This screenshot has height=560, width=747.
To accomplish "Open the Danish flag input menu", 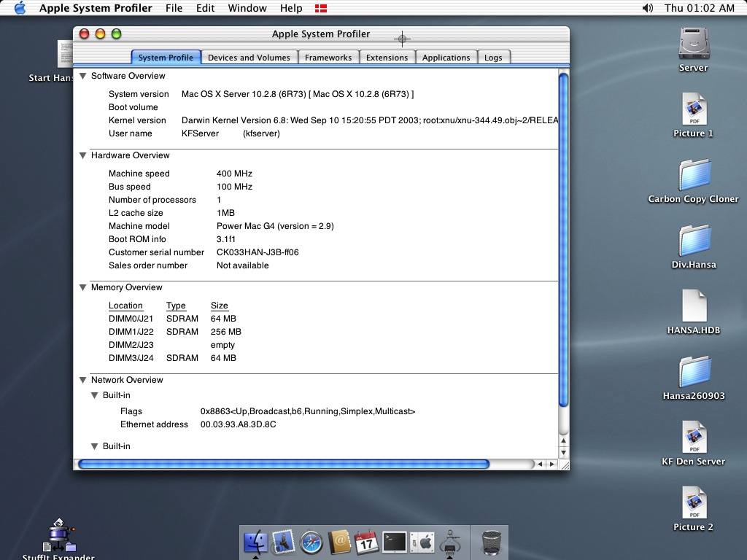I will (321, 8).
